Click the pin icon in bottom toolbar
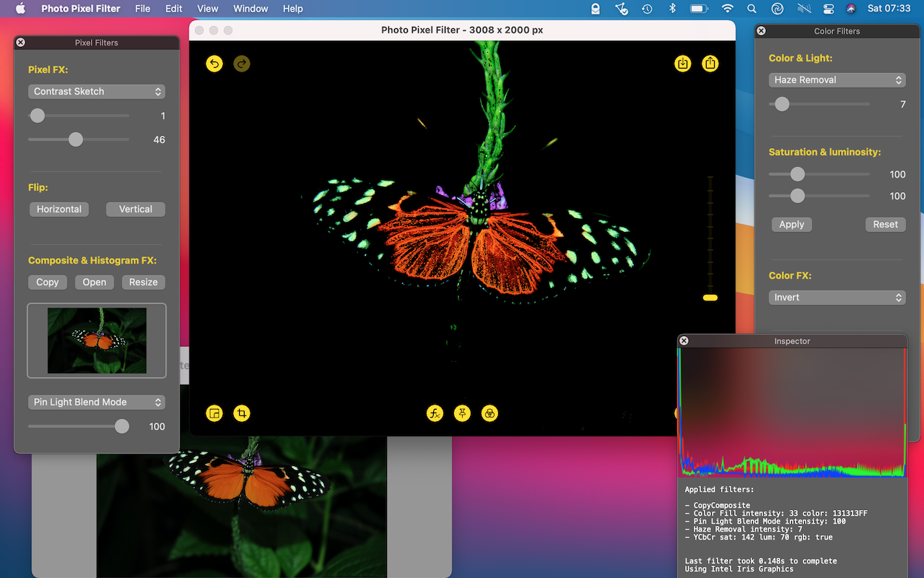 (x=462, y=413)
